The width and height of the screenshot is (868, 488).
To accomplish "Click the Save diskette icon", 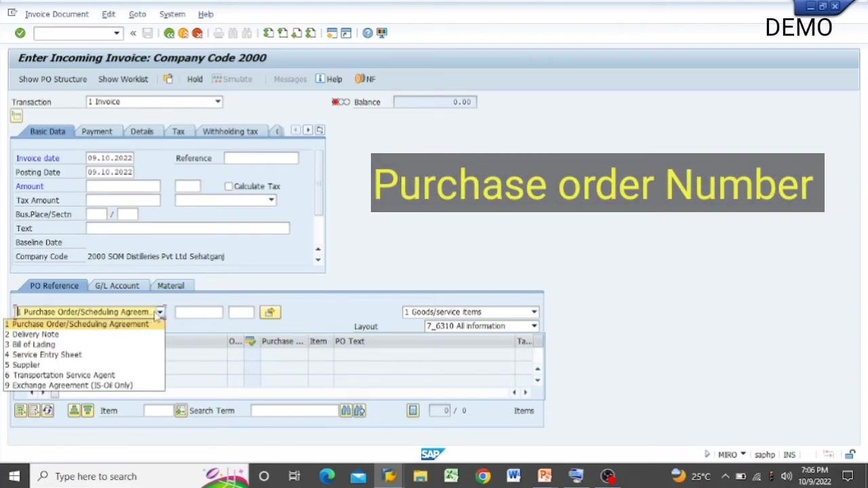I will [147, 33].
